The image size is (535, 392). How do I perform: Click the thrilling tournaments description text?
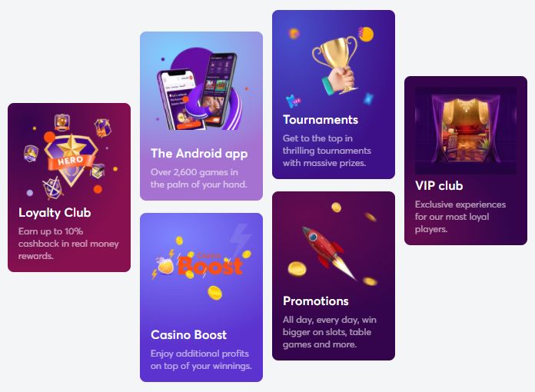coord(327,151)
